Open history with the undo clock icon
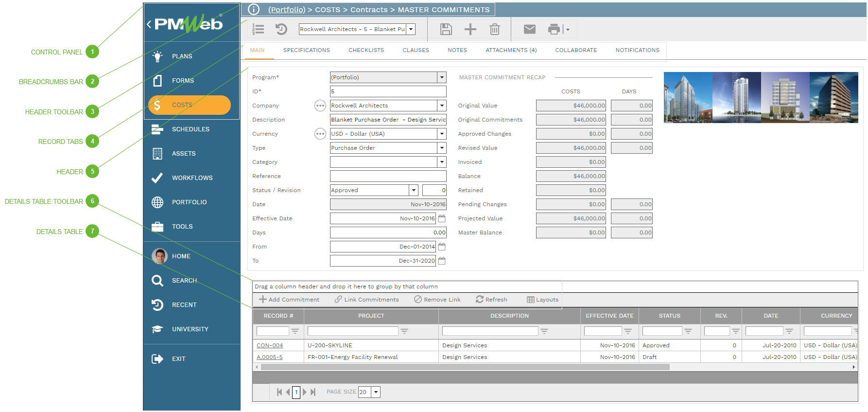Viewport: 868px width, 412px height. click(281, 29)
